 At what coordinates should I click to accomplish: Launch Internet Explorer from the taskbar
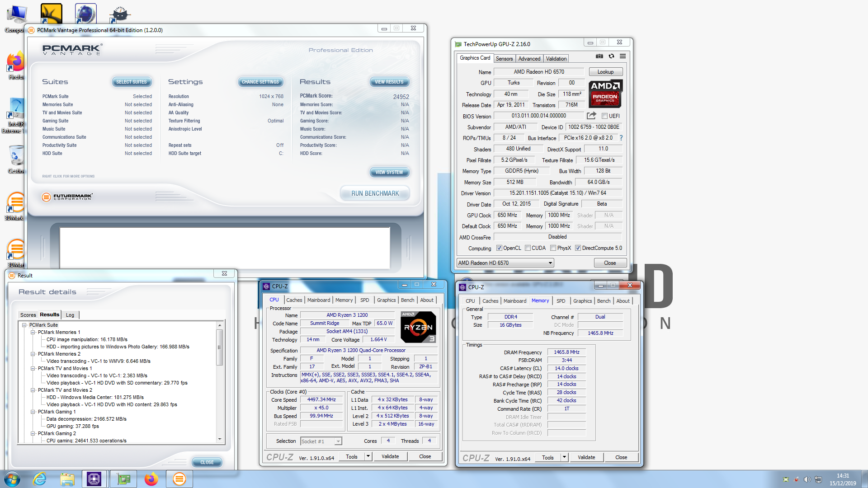click(40, 479)
